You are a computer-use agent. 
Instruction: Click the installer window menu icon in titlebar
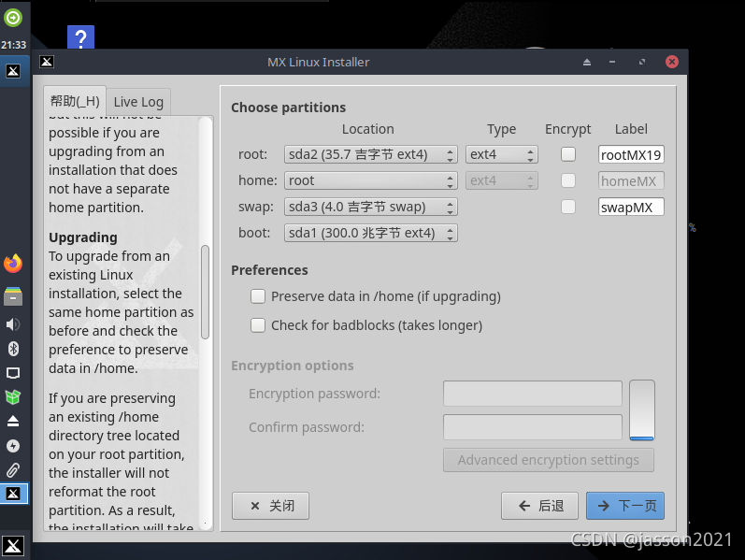pos(47,62)
